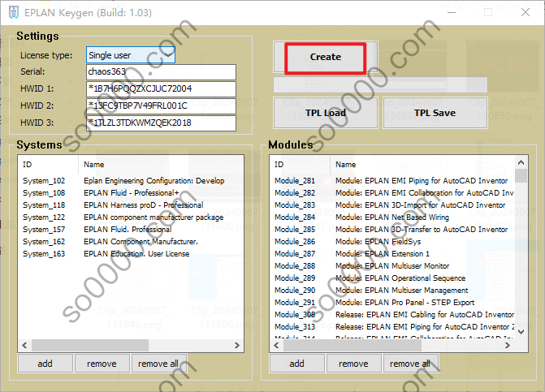Click the progress bar below Create
Screen dimensions: 545x392
point(380,84)
